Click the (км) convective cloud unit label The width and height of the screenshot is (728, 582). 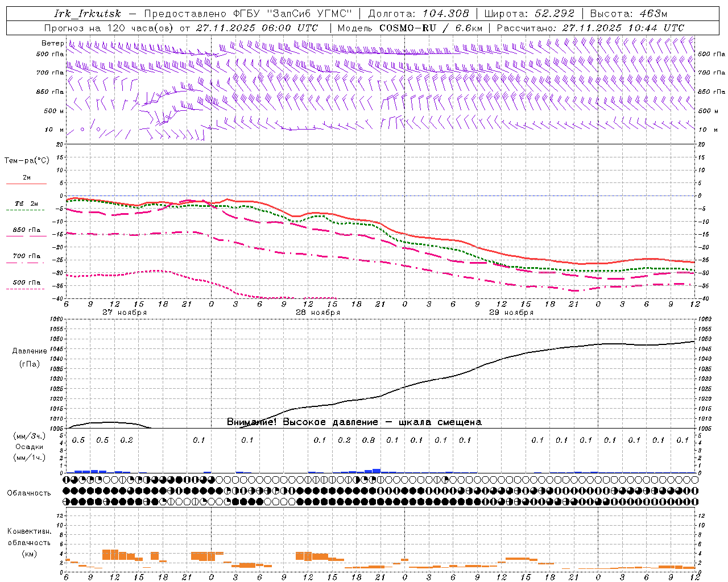[30, 554]
